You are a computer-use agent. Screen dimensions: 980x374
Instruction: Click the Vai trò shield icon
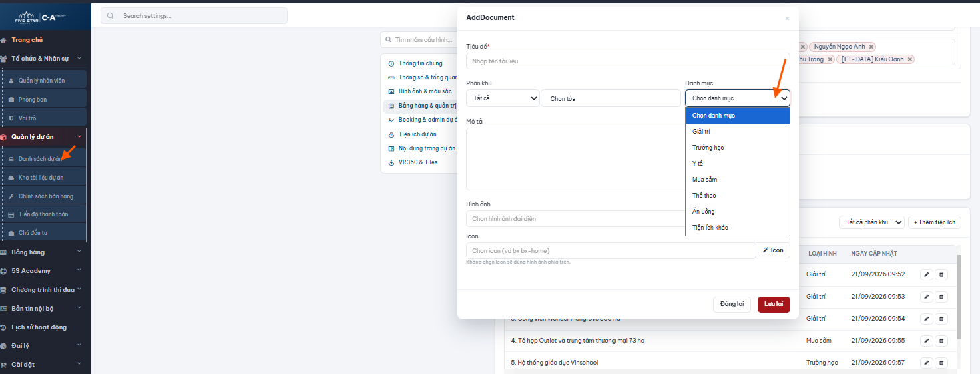pos(11,118)
